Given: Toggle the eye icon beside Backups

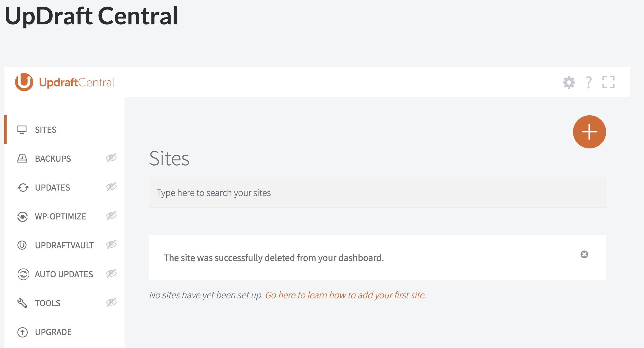Looking at the screenshot, I should coord(111,158).
